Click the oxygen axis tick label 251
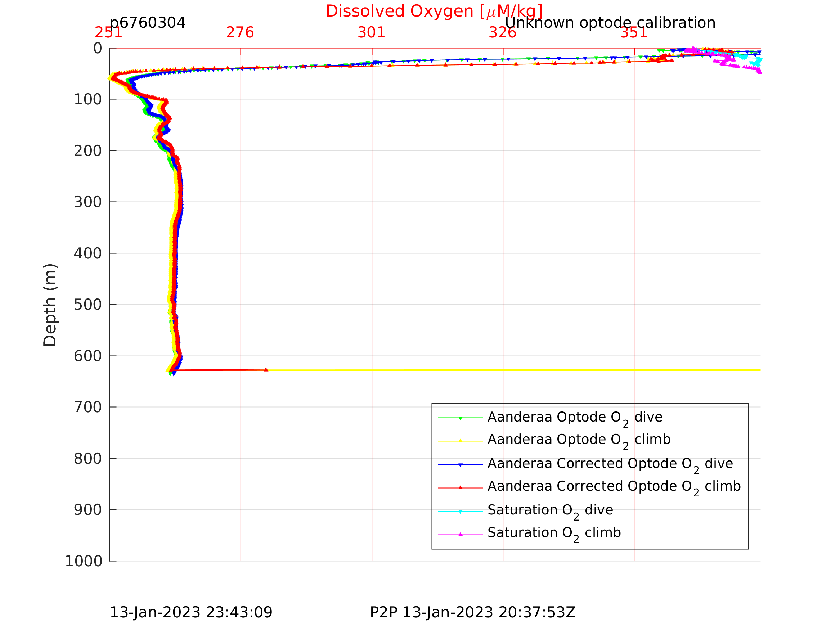This screenshot has height=630, width=840. pyautogui.click(x=109, y=33)
